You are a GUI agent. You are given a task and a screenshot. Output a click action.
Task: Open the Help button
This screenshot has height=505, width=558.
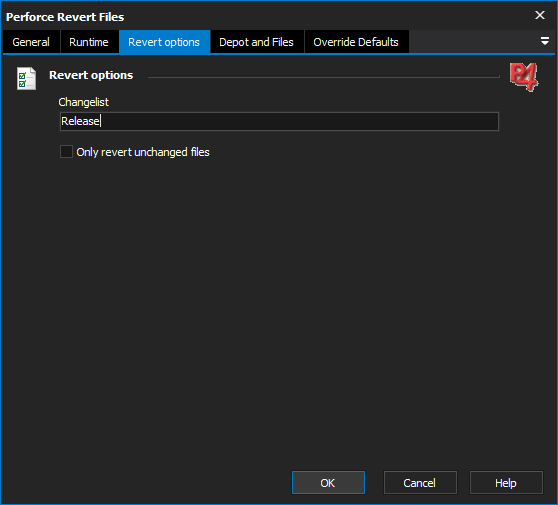point(506,483)
